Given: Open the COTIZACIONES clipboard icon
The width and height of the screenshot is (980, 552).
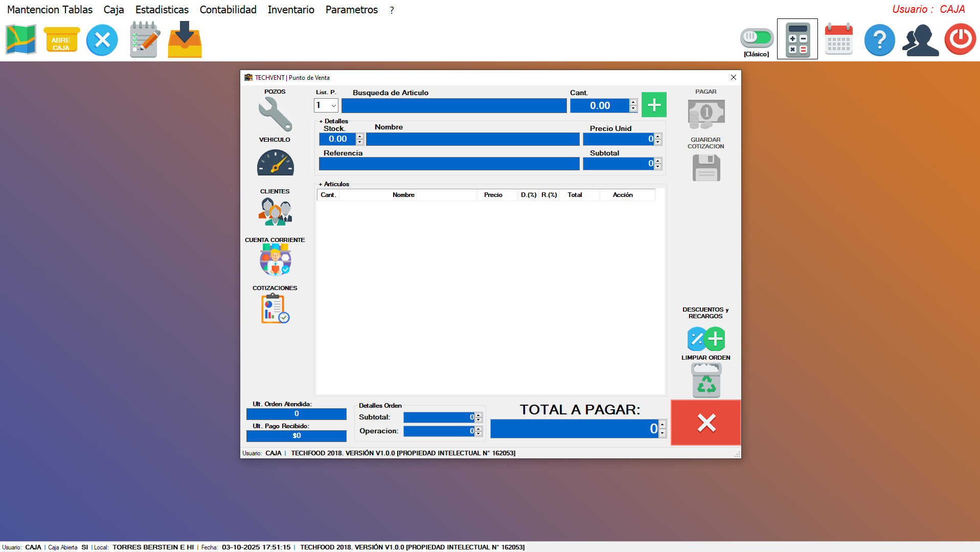Looking at the screenshot, I should (x=275, y=308).
